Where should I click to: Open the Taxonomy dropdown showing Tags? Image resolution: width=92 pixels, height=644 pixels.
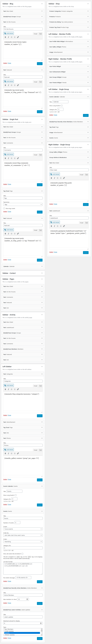pos(23,205)
